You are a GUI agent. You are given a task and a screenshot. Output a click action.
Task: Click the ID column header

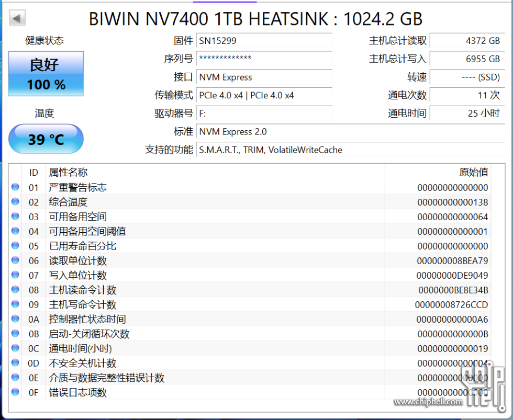(x=34, y=172)
